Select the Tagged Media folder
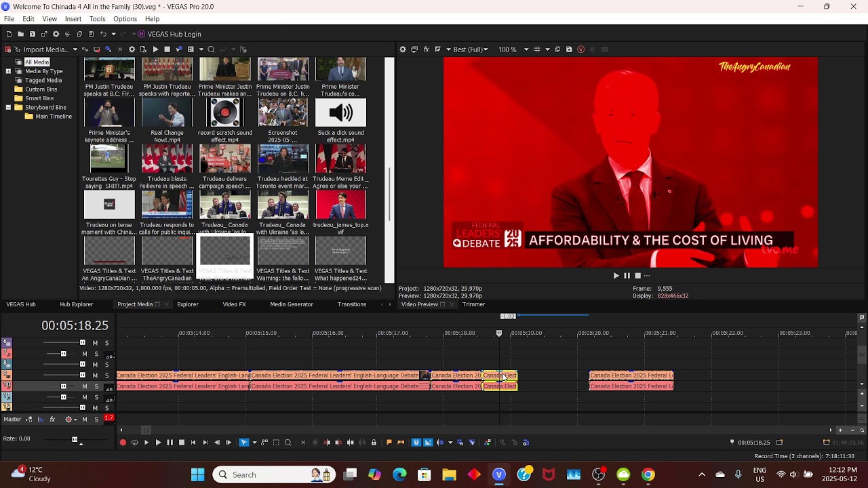The height and width of the screenshot is (488, 868). [43, 80]
